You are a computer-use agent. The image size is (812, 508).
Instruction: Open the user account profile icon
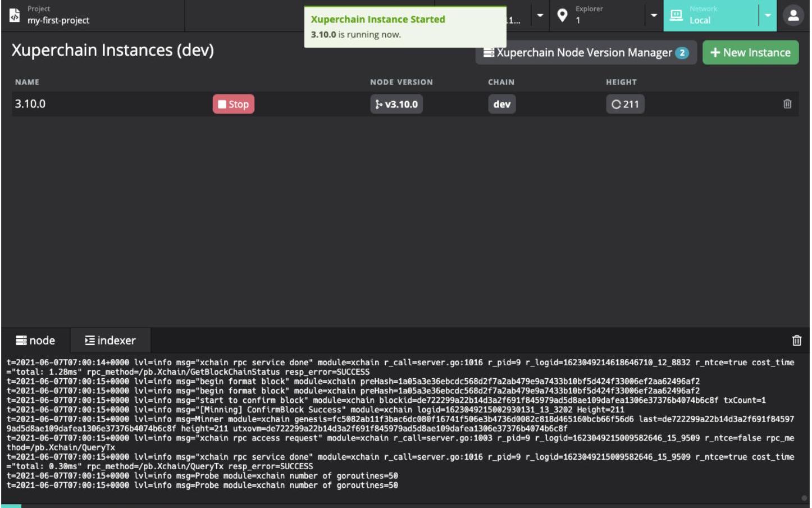[x=793, y=16]
